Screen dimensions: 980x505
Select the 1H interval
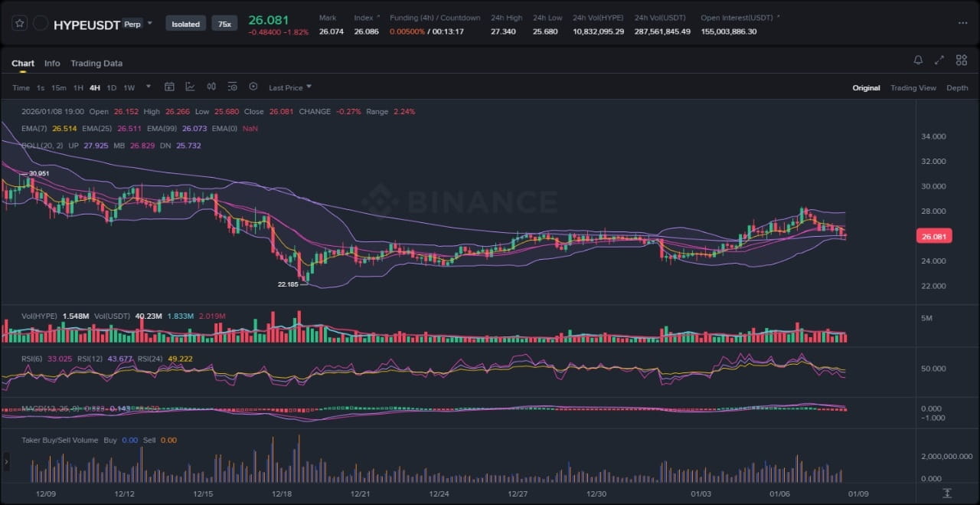pyautogui.click(x=78, y=87)
